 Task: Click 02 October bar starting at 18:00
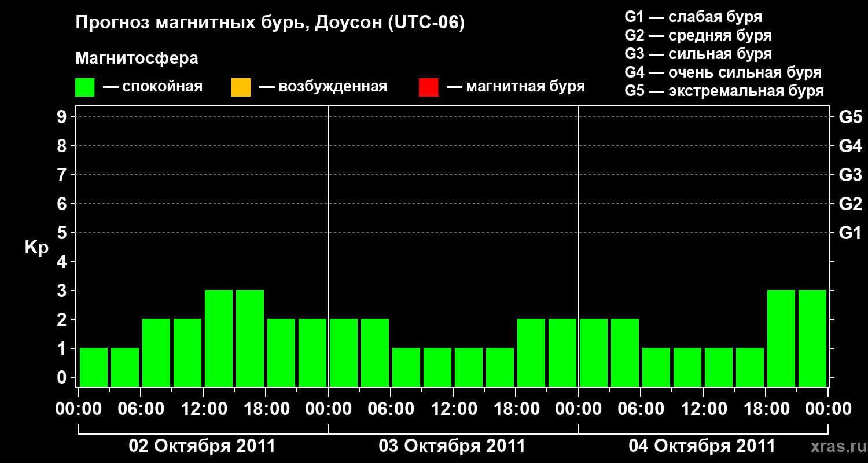coord(281,352)
